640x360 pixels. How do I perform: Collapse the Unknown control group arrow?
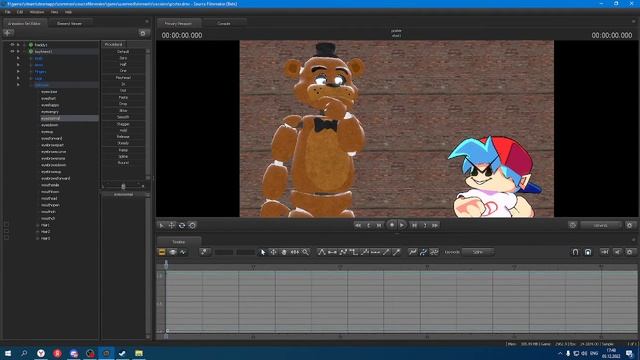pyautogui.click(x=18, y=85)
